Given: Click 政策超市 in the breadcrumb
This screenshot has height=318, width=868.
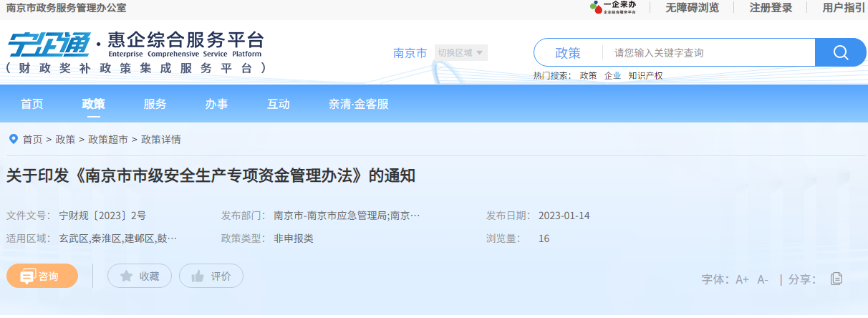Looking at the screenshot, I should (108, 139).
